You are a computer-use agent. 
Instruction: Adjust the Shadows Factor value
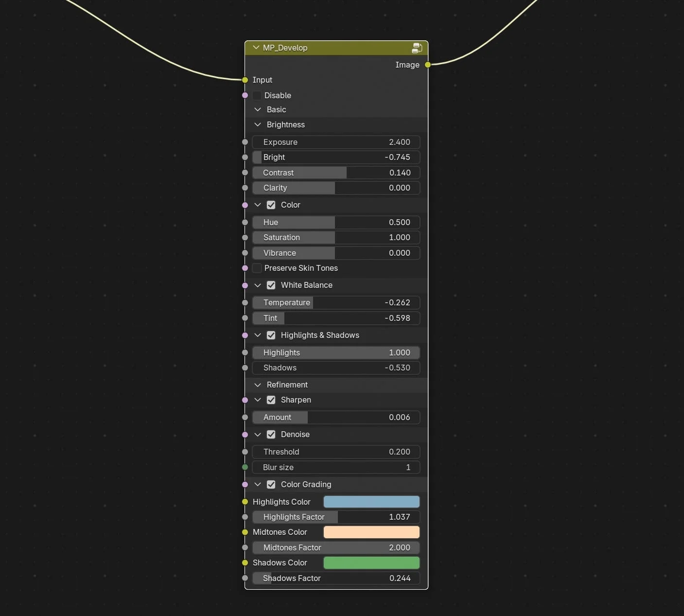pyautogui.click(x=336, y=578)
